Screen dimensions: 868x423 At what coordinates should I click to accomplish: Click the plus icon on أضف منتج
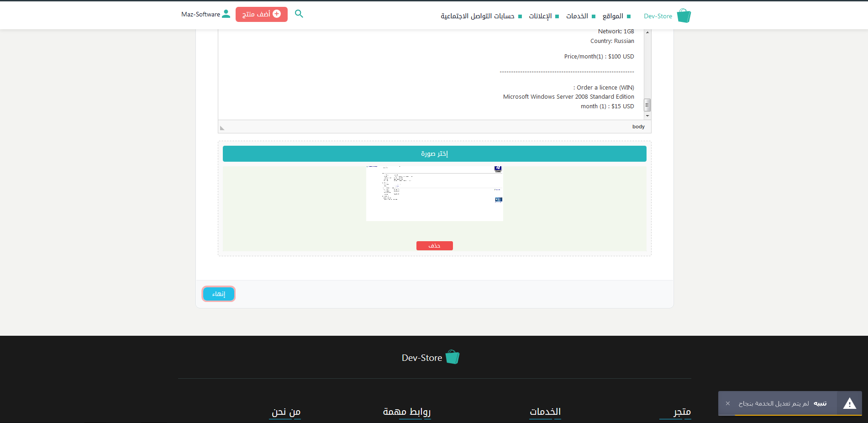pyautogui.click(x=277, y=14)
